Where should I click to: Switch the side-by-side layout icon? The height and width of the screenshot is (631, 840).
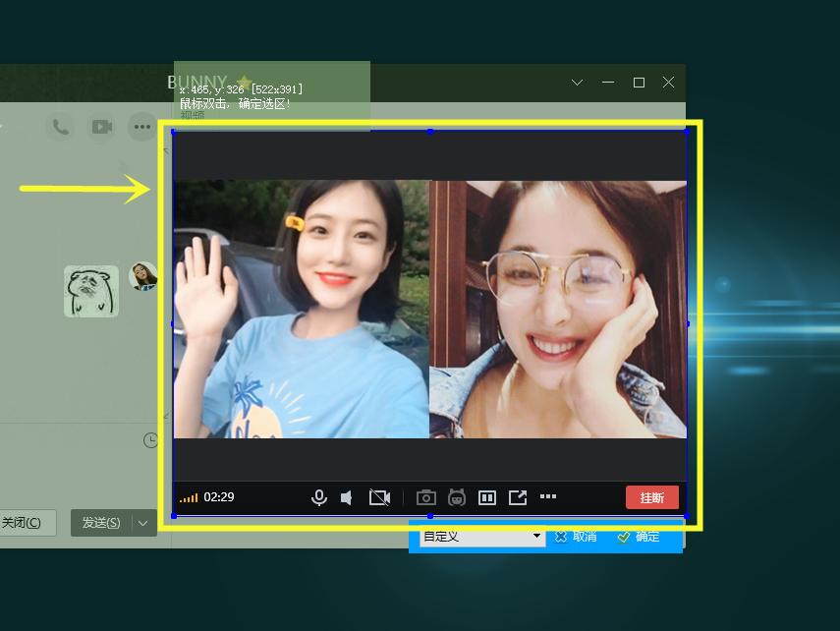(x=486, y=498)
